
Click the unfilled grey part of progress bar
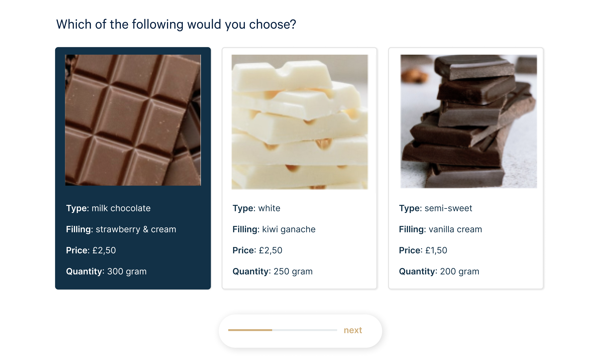coord(304,330)
